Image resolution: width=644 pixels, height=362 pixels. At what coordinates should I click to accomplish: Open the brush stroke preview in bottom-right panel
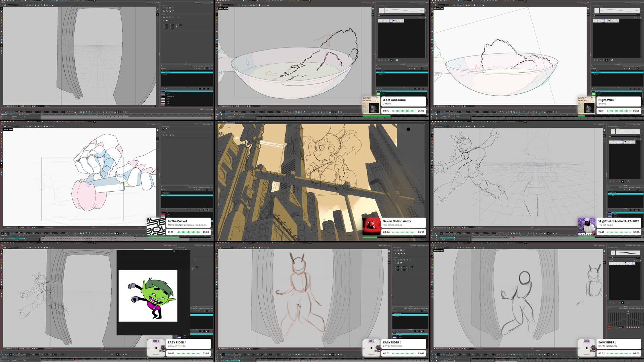(628, 253)
